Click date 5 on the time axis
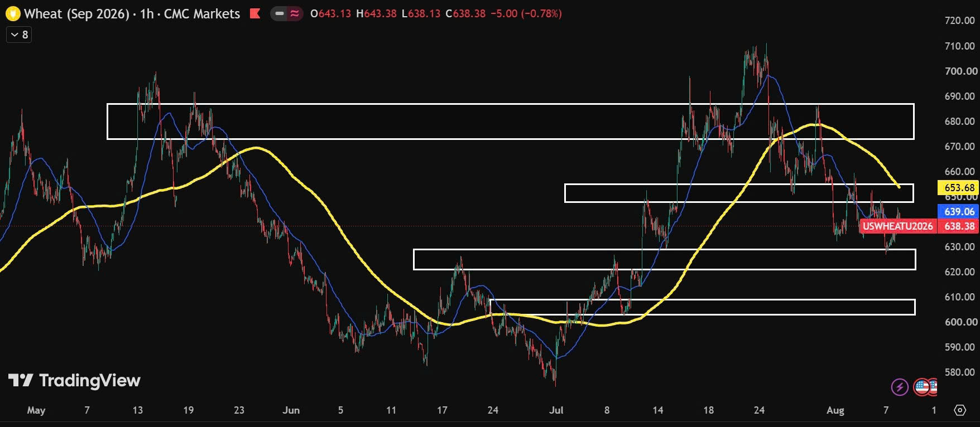 coord(340,410)
